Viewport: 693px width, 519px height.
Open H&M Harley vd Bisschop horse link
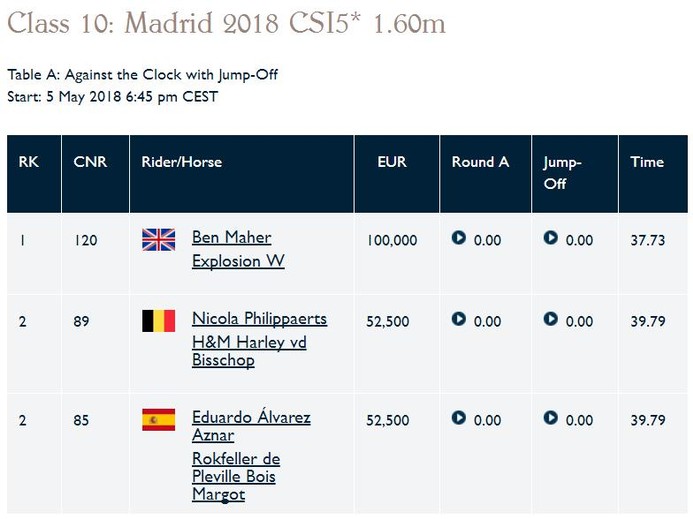pos(249,351)
